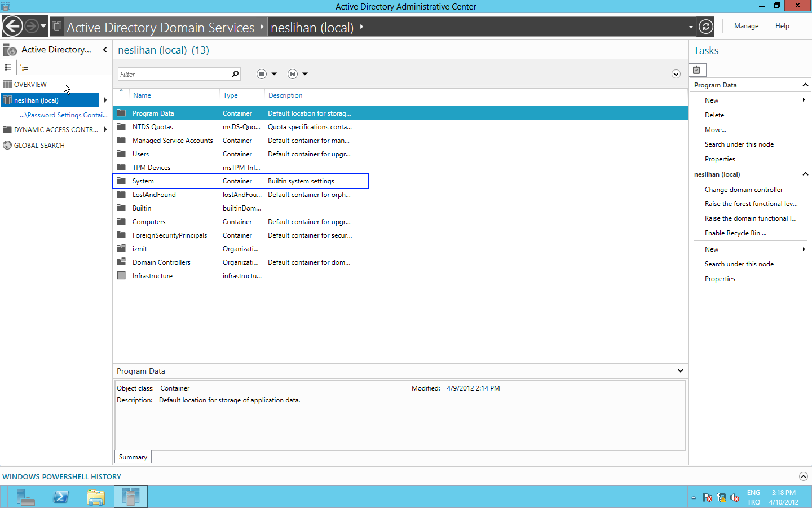Click the Back navigation arrow

(x=12, y=26)
